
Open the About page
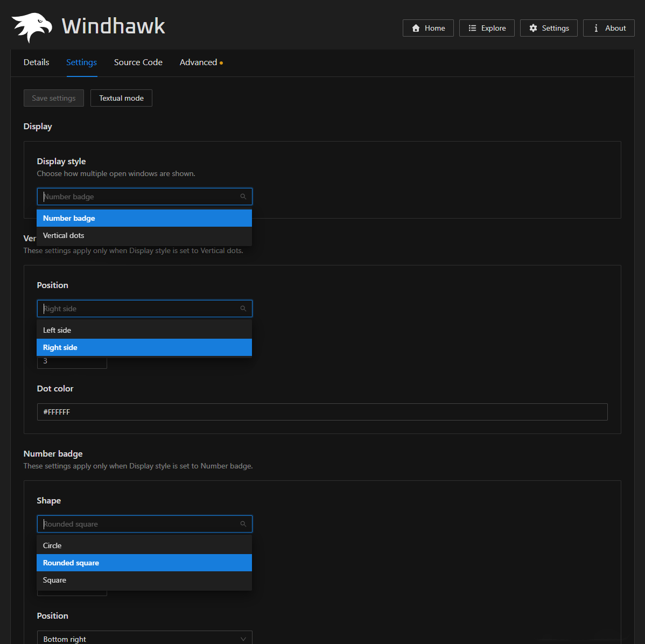pos(608,28)
